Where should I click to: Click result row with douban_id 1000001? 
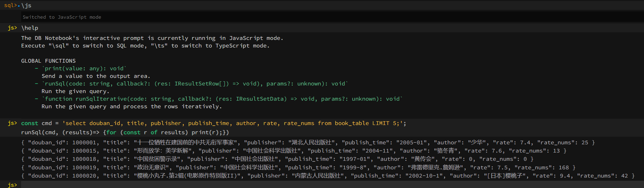pyautogui.click(x=308, y=142)
